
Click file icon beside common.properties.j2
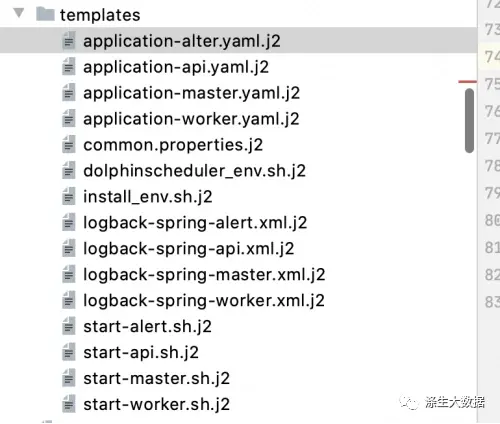(x=69, y=145)
